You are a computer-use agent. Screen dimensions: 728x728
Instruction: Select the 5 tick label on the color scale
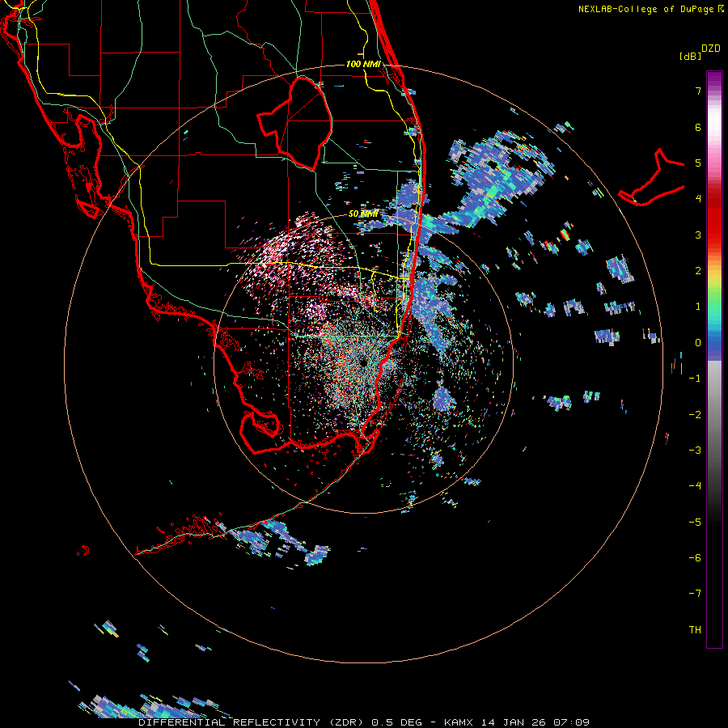click(x=698, y=163)
